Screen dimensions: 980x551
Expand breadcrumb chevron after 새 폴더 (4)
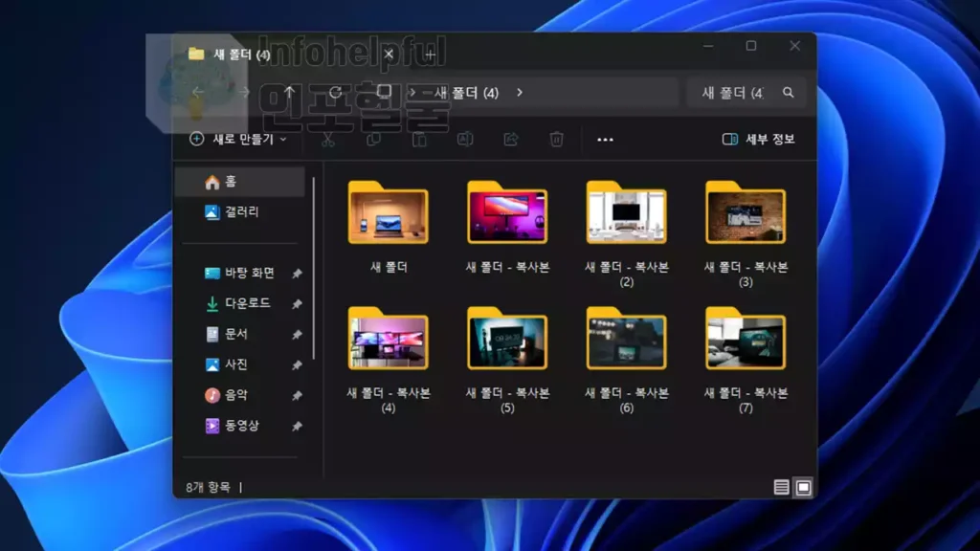click(x=520, y=93)
